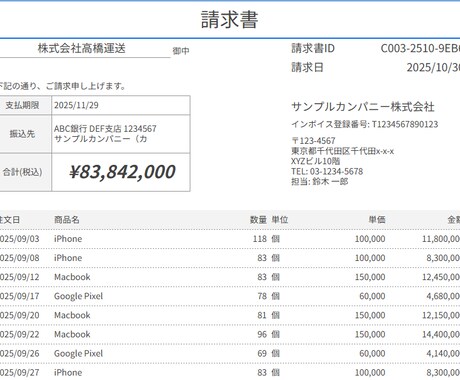Select quantity 83 in the 09/27 row
This screenshot has width=460, height=380.
[x=262, y=373]
